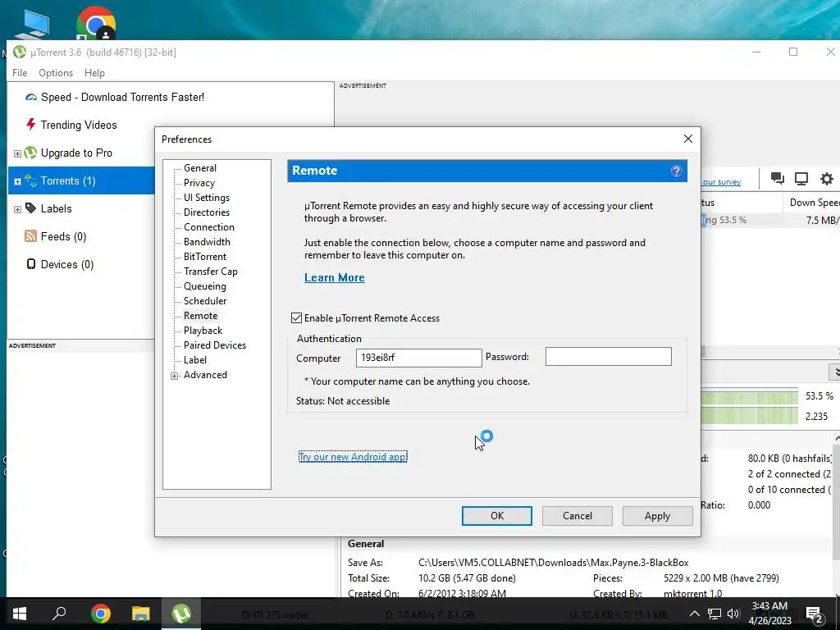Select Paired Devices in preferences tree

[215, 345]
